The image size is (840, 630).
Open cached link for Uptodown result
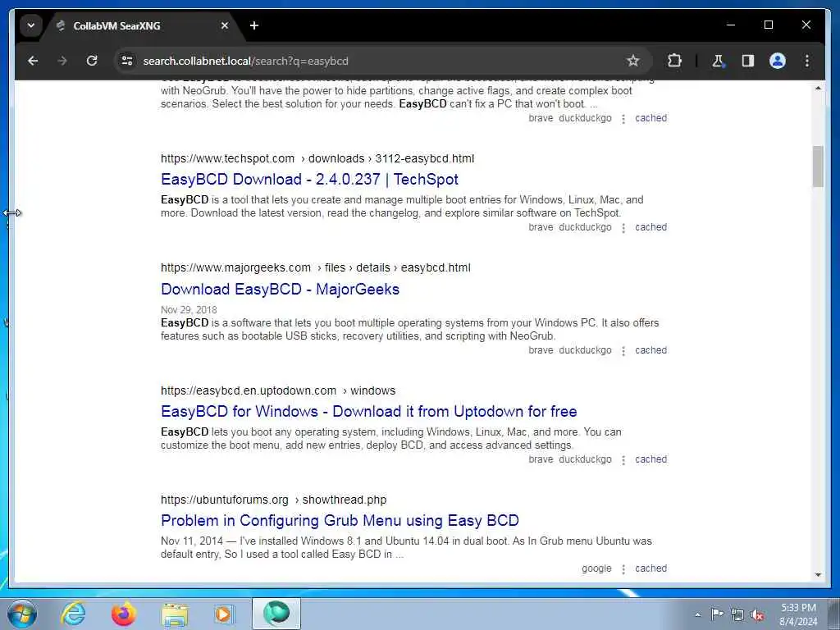tap(651, 459)
